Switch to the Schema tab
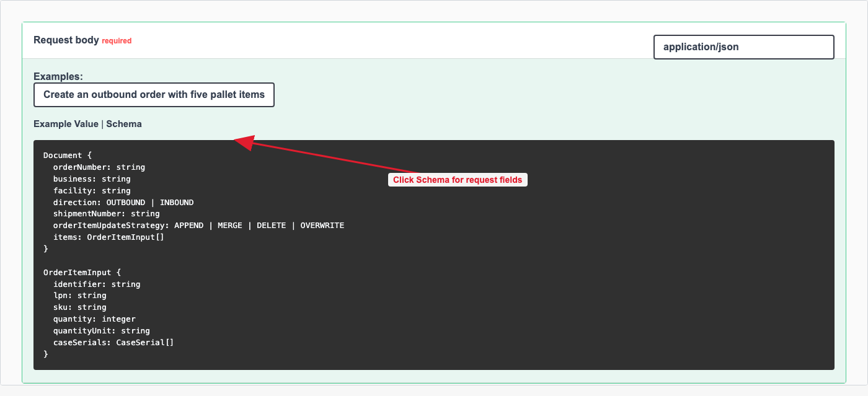 [x=124, y=124]
